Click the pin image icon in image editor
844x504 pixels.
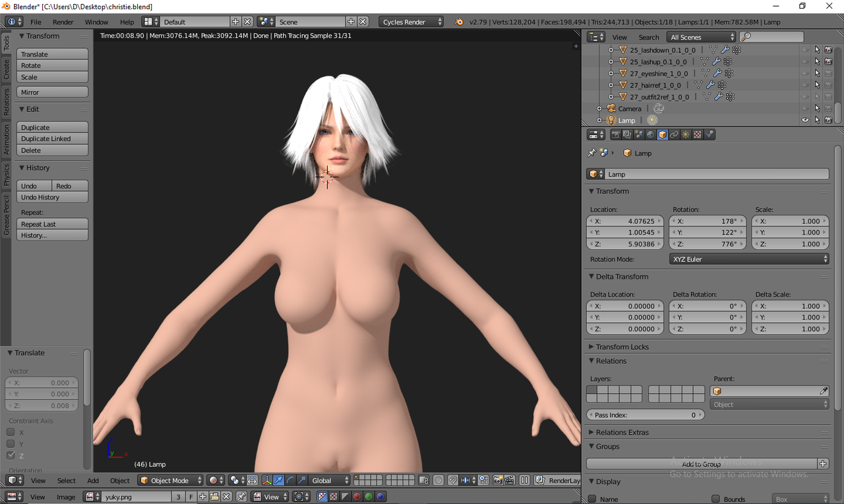[x=241, y=497]
